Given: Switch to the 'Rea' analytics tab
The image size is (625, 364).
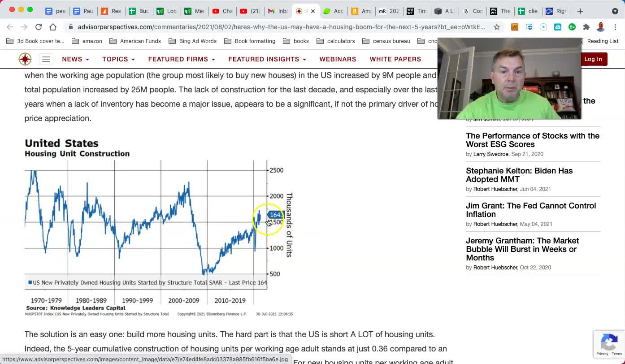Looking at the screenshot, I should (111, 11).
